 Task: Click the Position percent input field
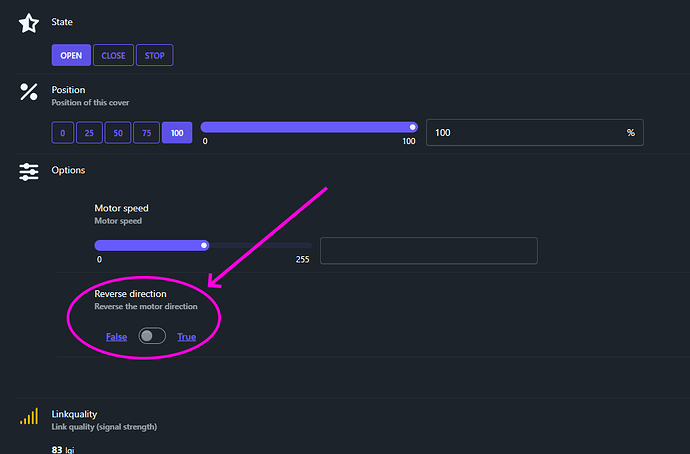tap(520, 132)
